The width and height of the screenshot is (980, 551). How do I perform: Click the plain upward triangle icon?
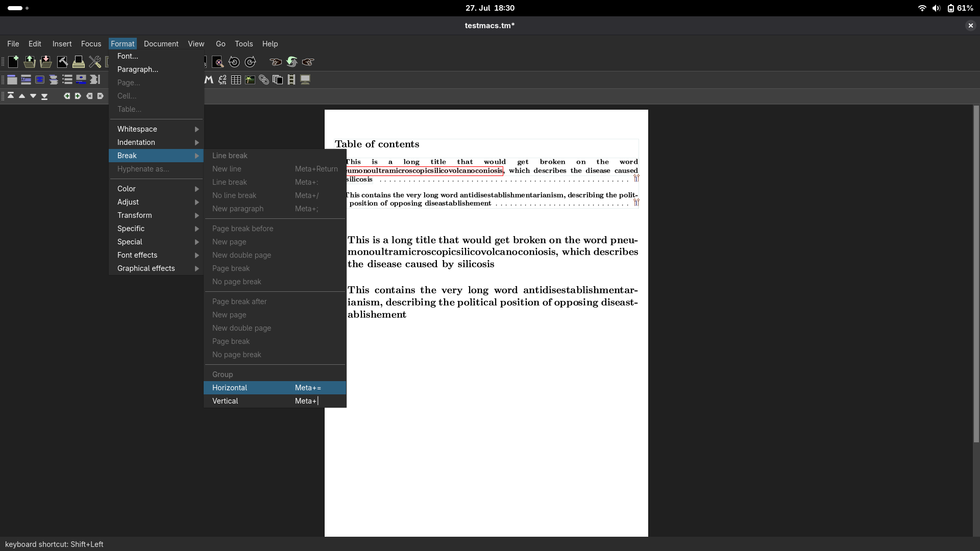22,96
